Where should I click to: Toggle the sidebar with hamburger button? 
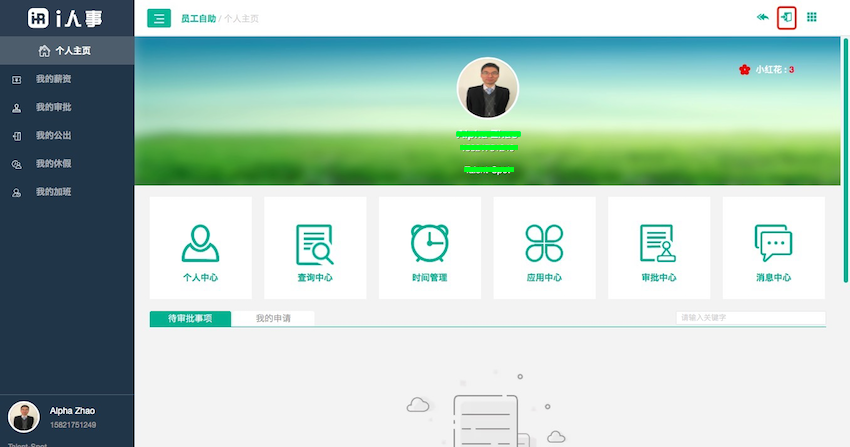click(158, 18)
